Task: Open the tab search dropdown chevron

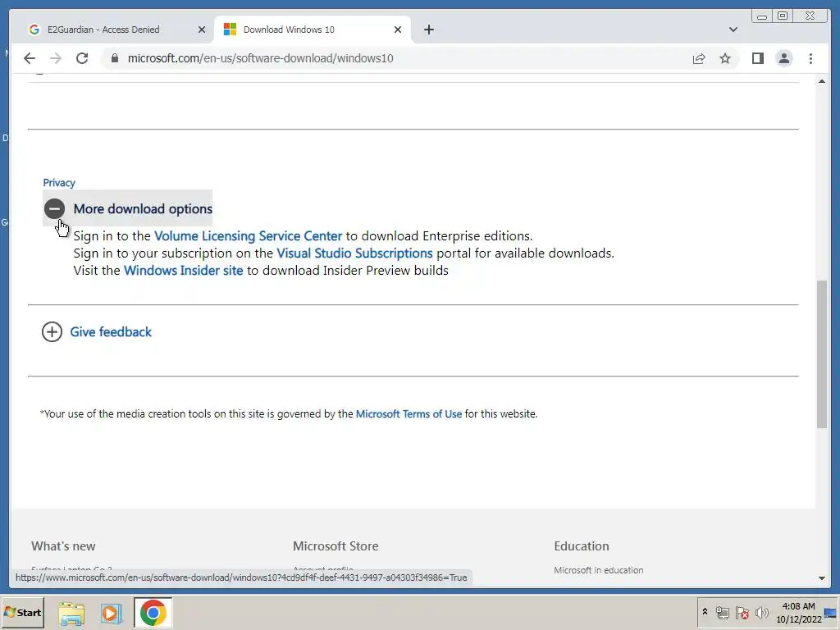Action: click(733, 30)
